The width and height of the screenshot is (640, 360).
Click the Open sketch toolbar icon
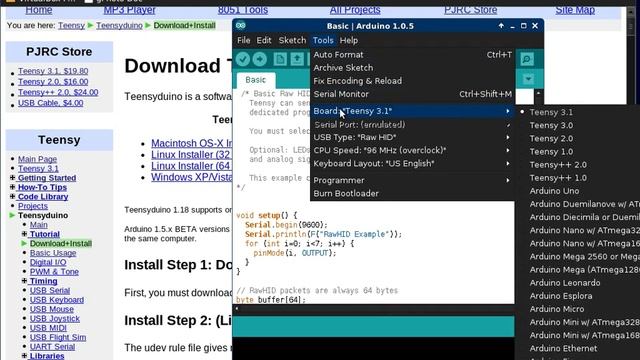pyautogui.click(x=297, y=59)
